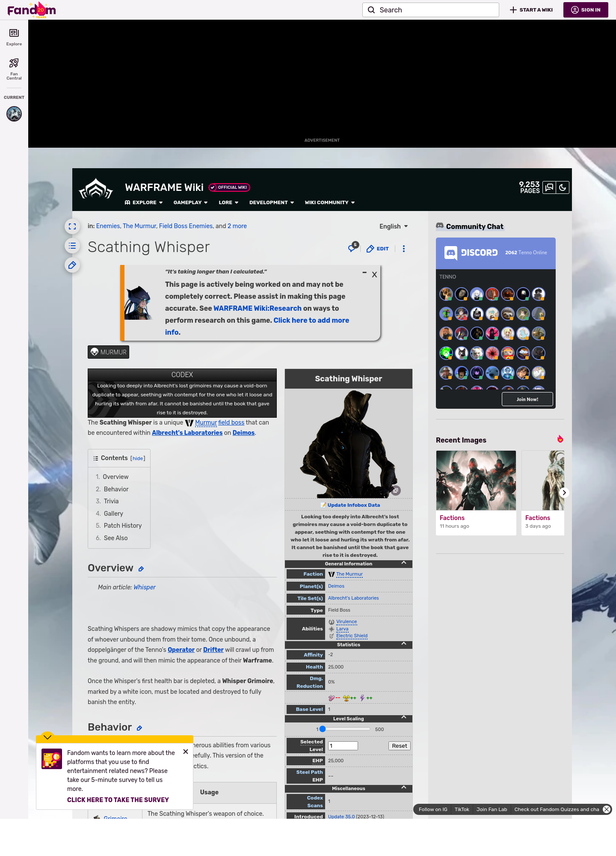Open the WIKI COMMUNITY menu

click(x=330, y=202)
